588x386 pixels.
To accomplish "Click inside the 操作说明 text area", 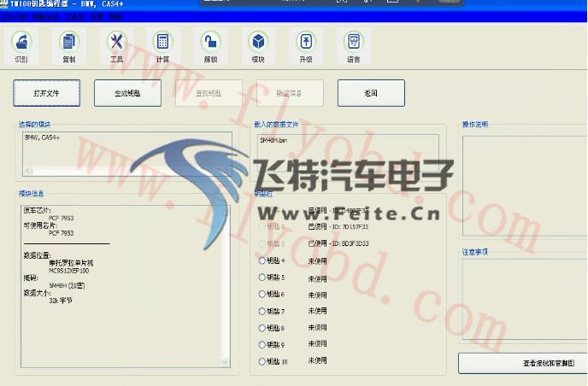I will click(x=525, y=186).
